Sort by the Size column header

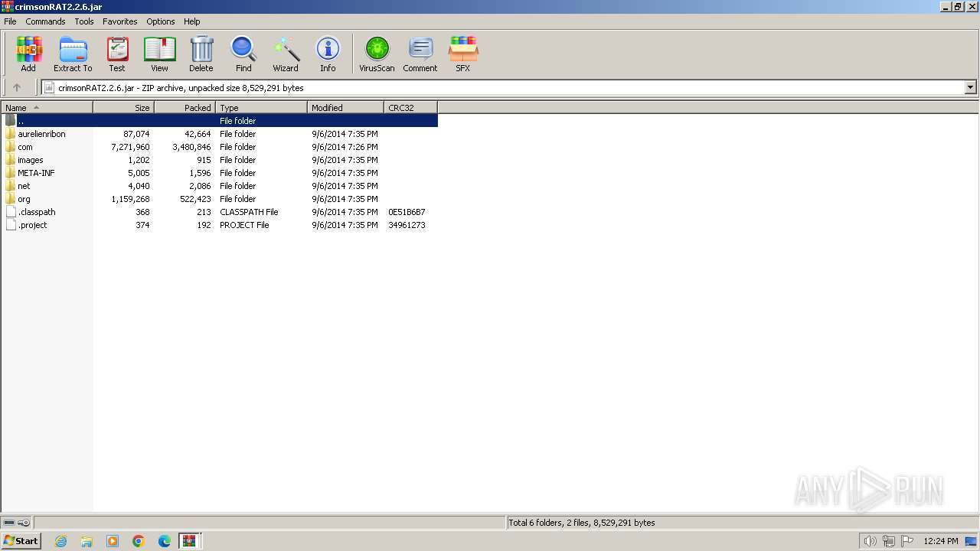click(124, 108)
